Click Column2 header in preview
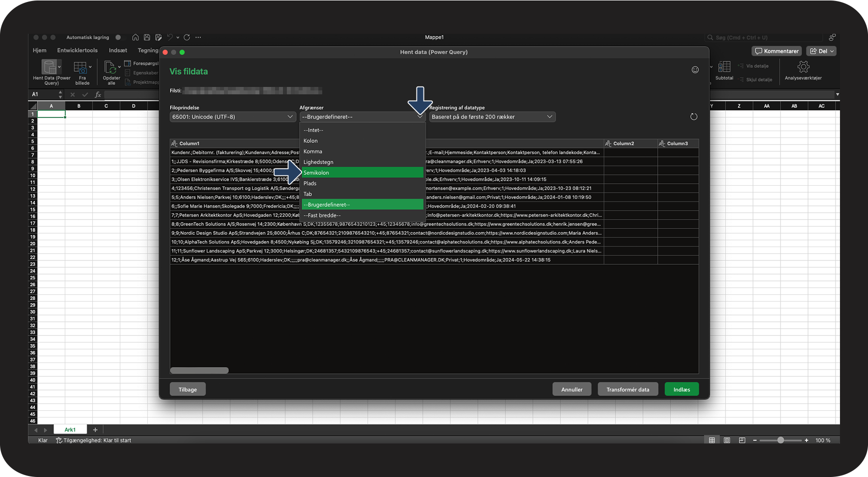This screenshot has width=868, height=477. (631, 143)
